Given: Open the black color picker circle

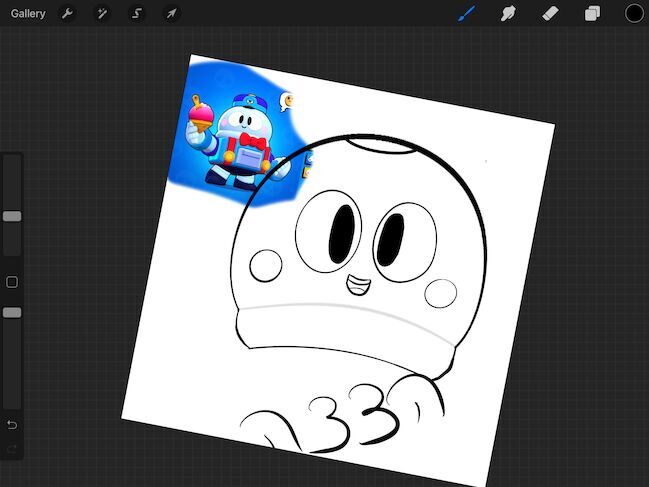Looking at the screenshot, I should coord(634,14).
